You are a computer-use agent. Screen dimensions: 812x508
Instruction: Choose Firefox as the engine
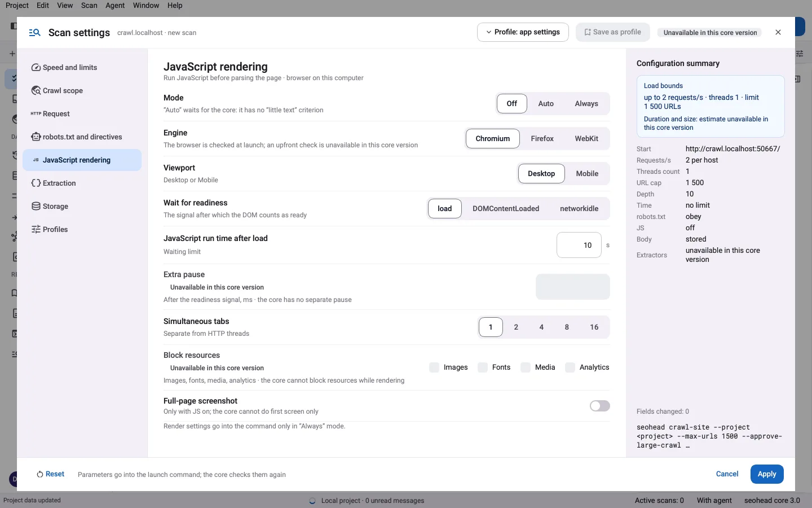click(542, 139)
